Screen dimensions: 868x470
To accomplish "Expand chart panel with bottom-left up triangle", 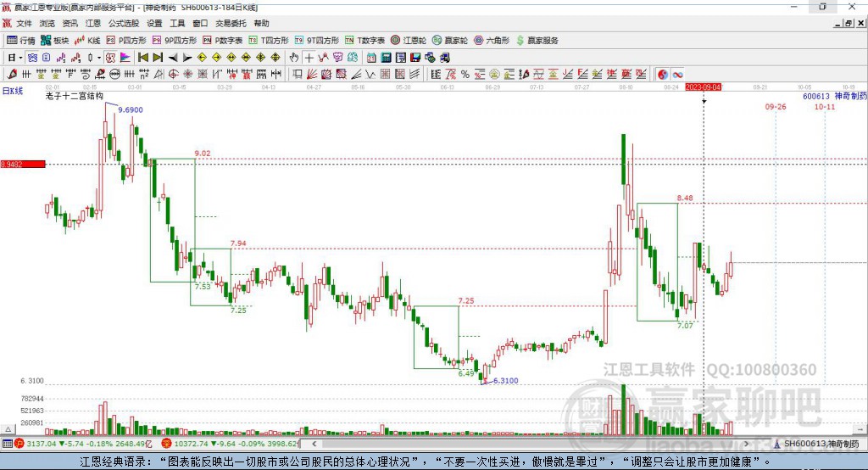I will tap(8, 429).
